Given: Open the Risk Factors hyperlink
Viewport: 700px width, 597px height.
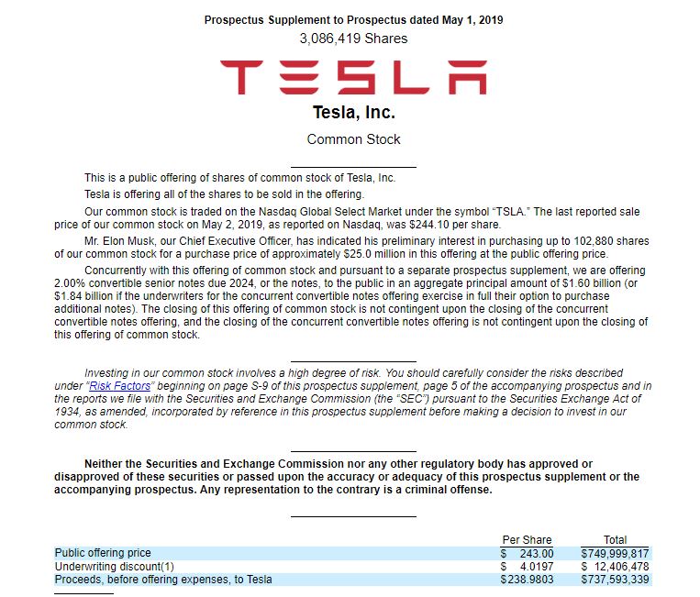Looking at the screenshot, I should [x=119, y=386].
